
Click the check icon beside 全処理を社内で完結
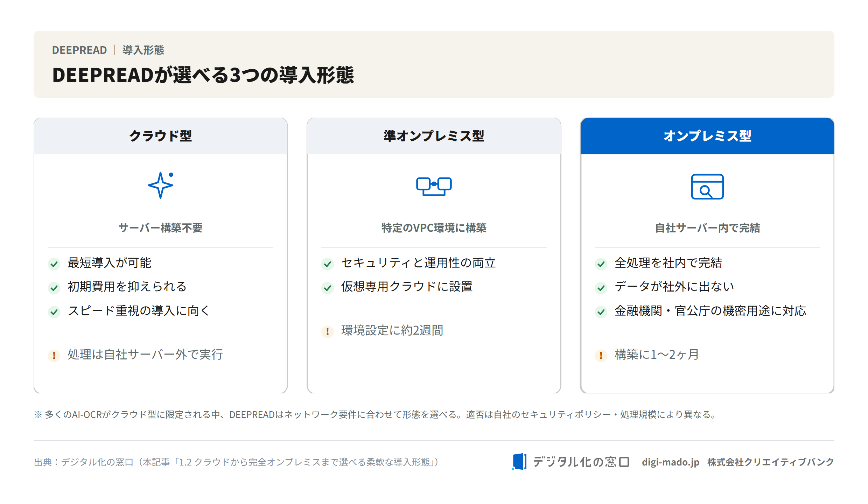601,264
